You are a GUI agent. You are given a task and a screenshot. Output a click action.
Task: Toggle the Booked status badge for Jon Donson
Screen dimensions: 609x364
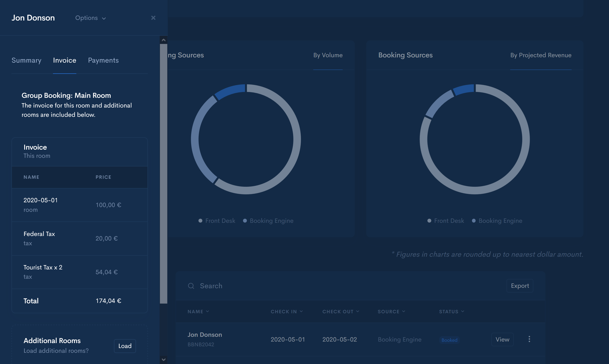(x=449, y=339)
